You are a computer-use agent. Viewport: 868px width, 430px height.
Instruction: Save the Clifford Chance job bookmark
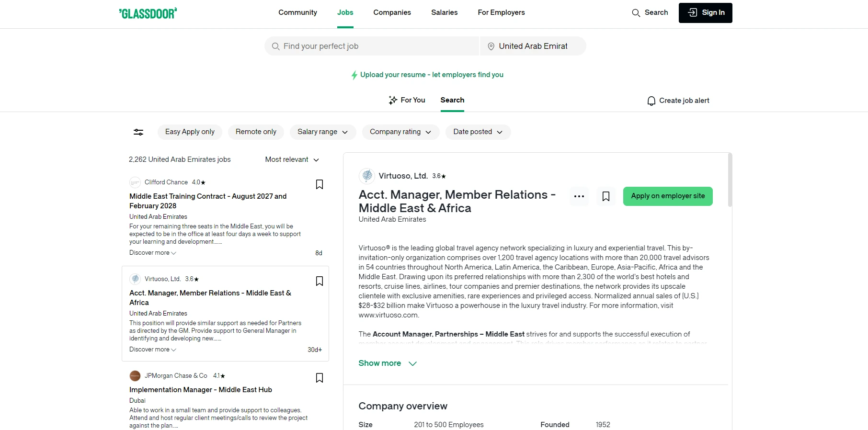click(x=320, y=184)
